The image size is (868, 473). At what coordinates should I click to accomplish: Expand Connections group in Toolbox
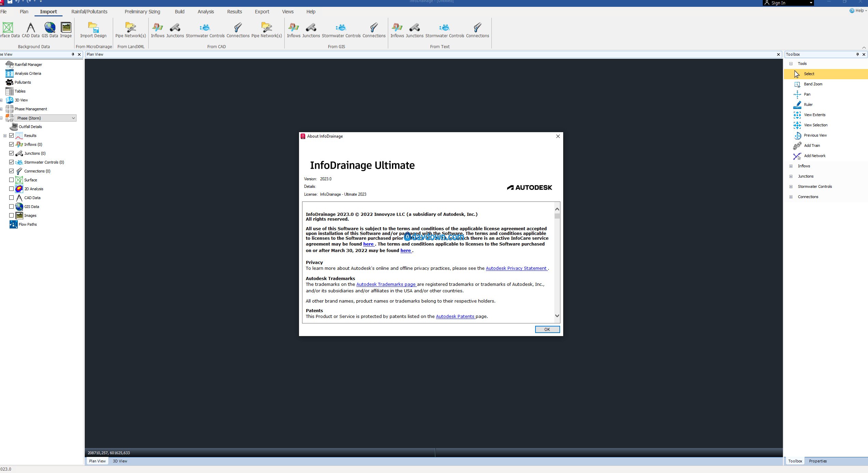pyautogui.click(x=791, y=197)
